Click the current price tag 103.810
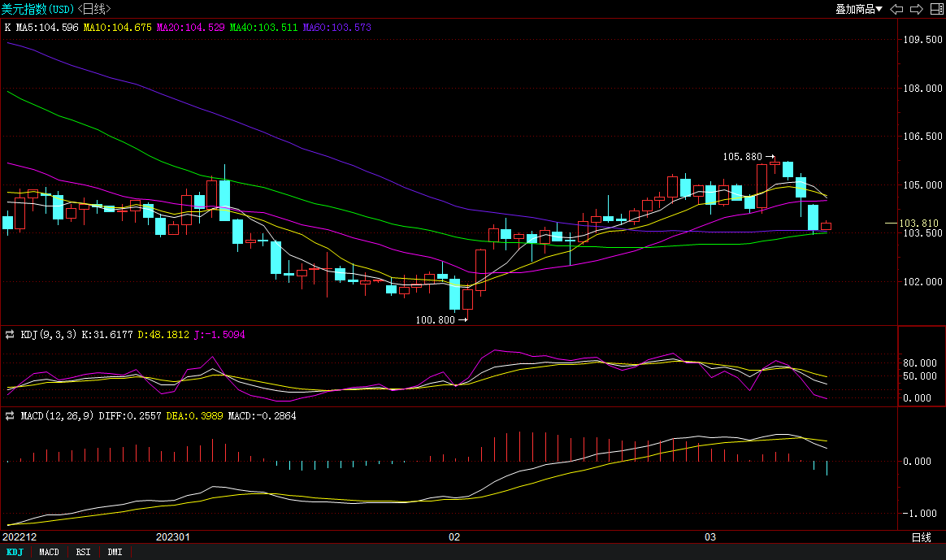 918,223
